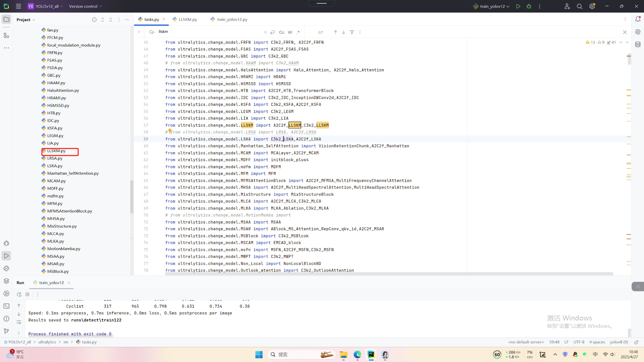Toggle Match Case in the search bar
The height and width of the screenshot is (362, 644).
click(281, 32)
